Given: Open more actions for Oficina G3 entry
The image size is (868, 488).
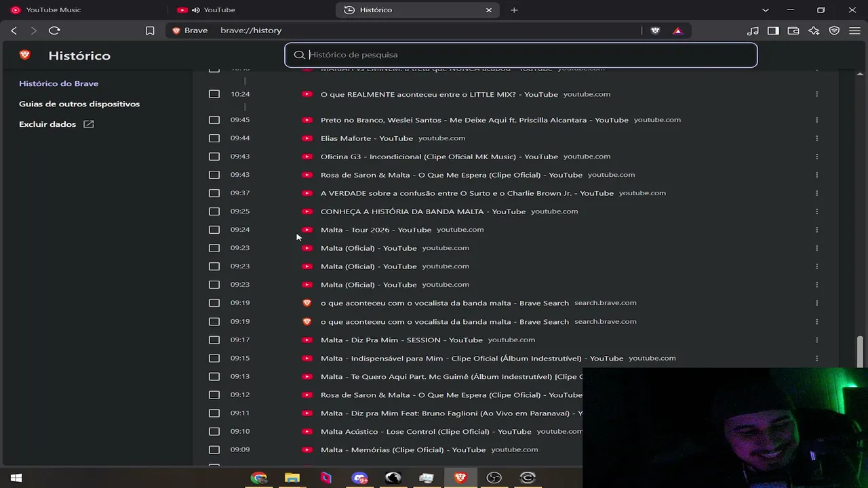Looking at the screenshot, I should pyautogui.click(x=816, y=157).
